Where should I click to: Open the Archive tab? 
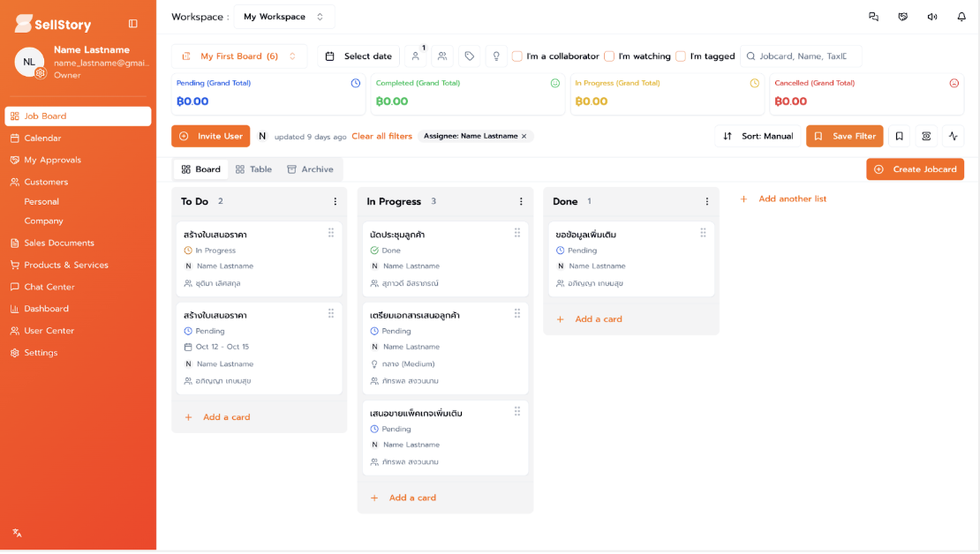[310, 168]
